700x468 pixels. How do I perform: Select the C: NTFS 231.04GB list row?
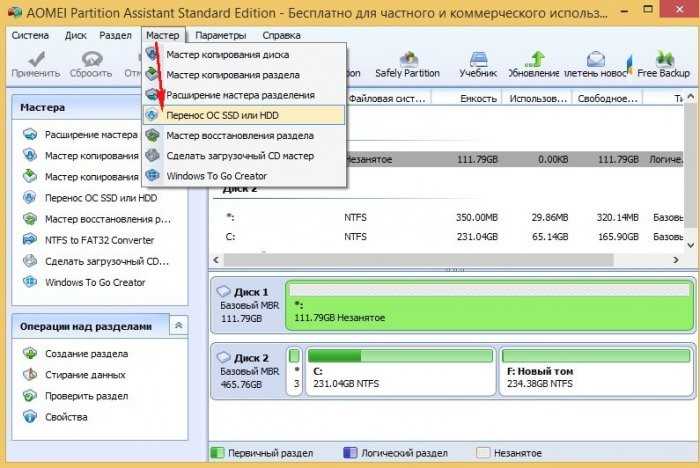coord(449,236)
